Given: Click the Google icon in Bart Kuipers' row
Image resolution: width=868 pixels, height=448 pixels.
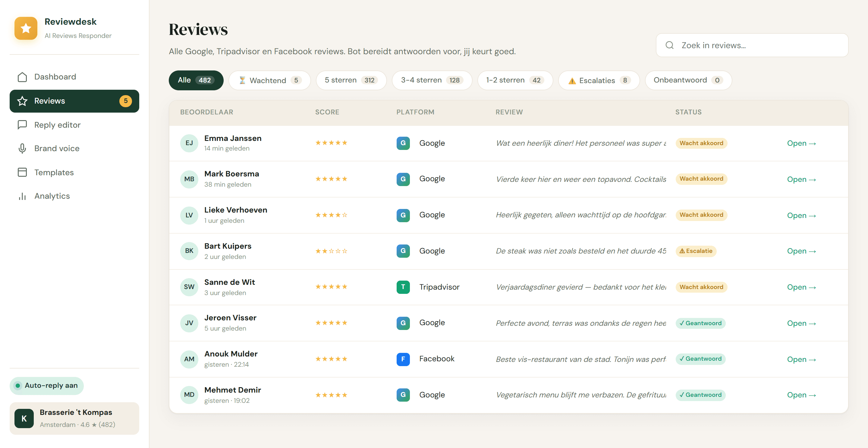Looking at the screenshot, I should 403,251.
